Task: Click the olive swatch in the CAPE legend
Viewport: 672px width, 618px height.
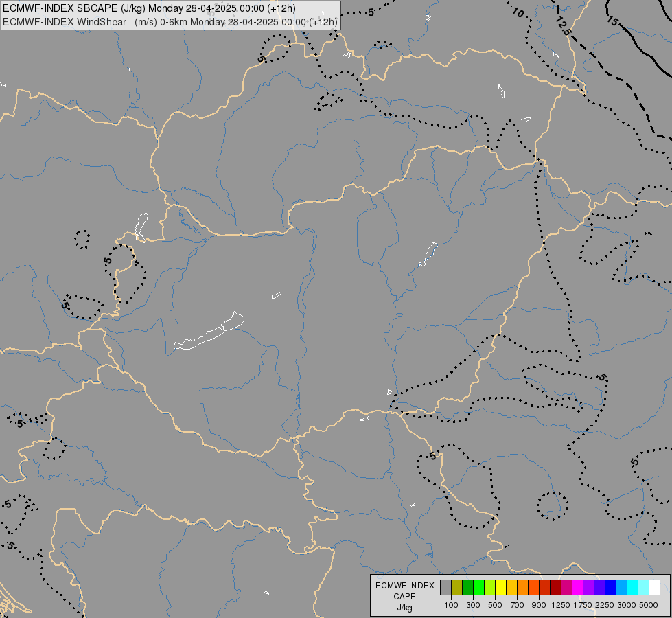Action: click(x=457, y=588)
